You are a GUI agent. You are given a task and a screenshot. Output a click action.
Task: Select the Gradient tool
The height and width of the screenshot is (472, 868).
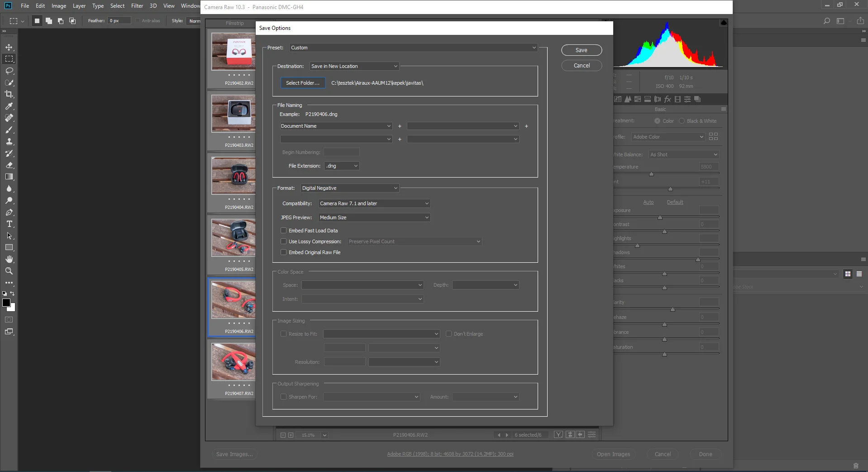(x=9, y=177)
